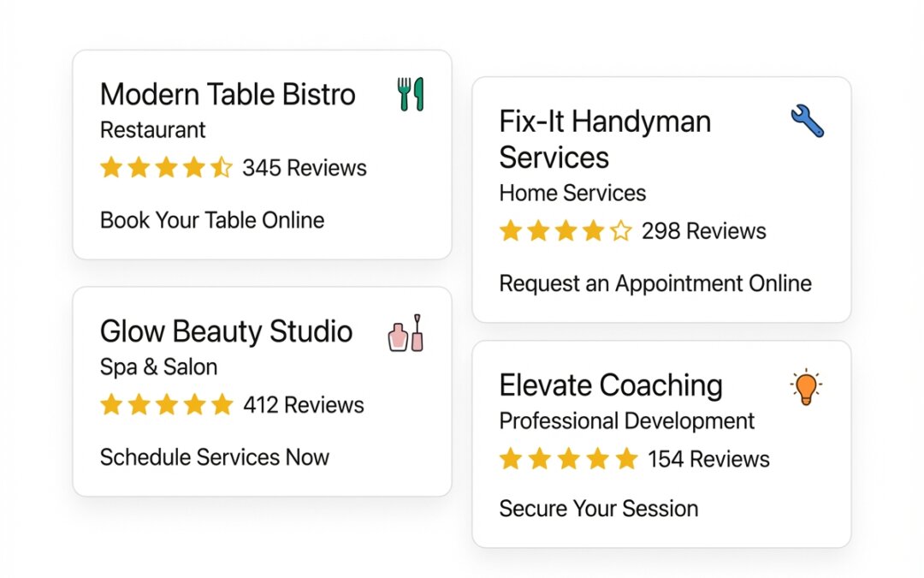This screenshot has height=578, width=924.
Task: Open the 345 Reviews count
Action: coord(305,168)
